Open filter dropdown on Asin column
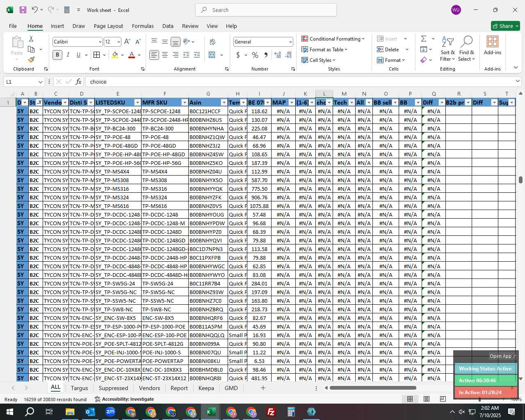 (224, 103)
